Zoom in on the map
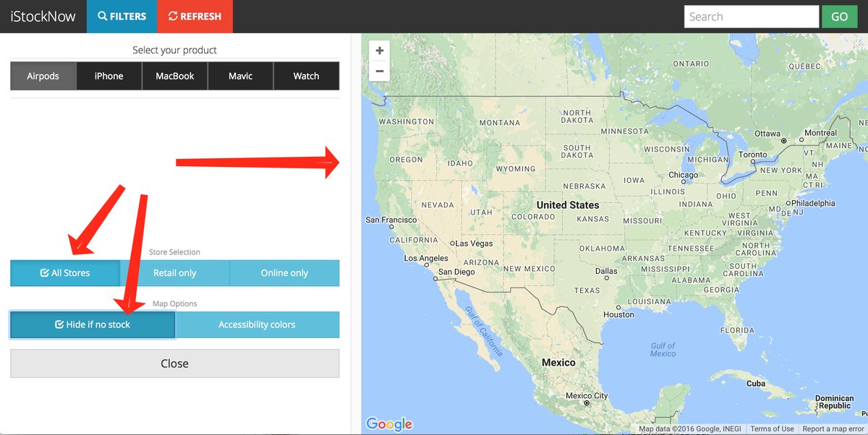868x435 pixels. tap(380, 51)
